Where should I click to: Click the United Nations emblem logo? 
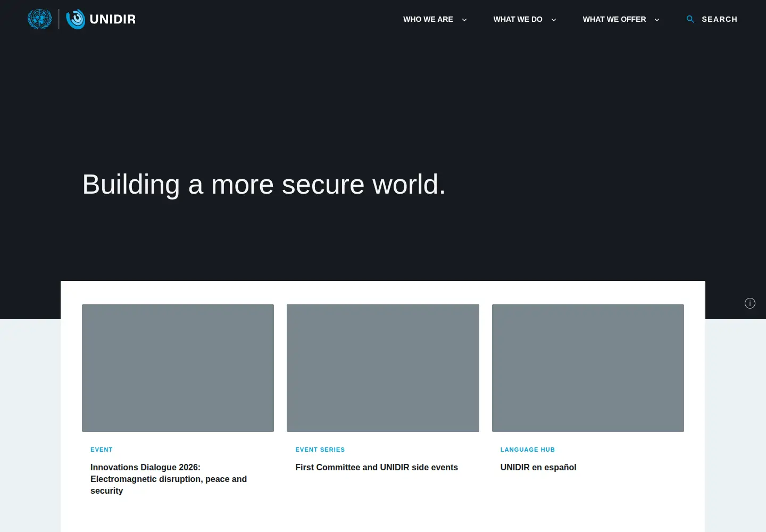[39, 19]
